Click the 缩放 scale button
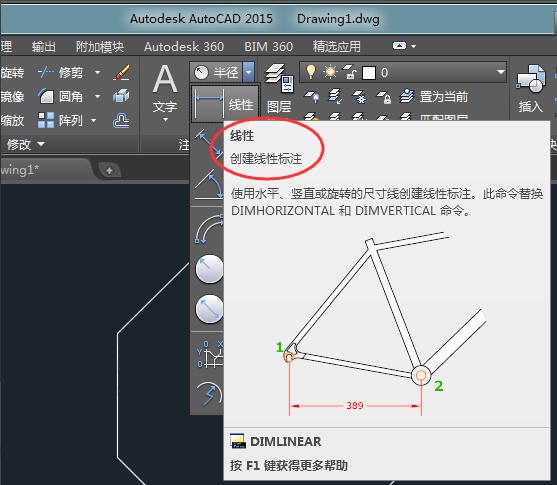The height and width of the screenshot is (485, 557). coord(12,120)
